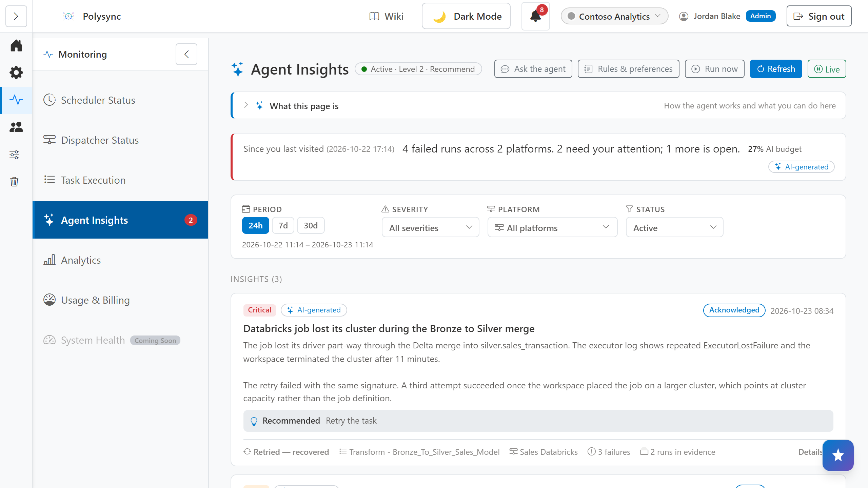This screenshot has width=868, height=488.
Task: Toggle the Live auto-refresh button
Action: [x=827, y=69]
